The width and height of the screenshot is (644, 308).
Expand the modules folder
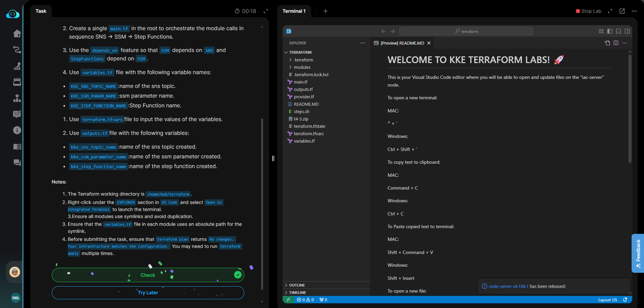[x=302, y=67]
